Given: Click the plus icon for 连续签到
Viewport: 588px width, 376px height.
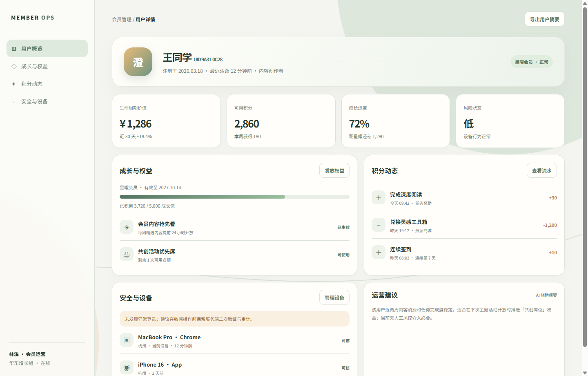Looking at the screenshot, I should pyautogui.click(x=379, y=253).
